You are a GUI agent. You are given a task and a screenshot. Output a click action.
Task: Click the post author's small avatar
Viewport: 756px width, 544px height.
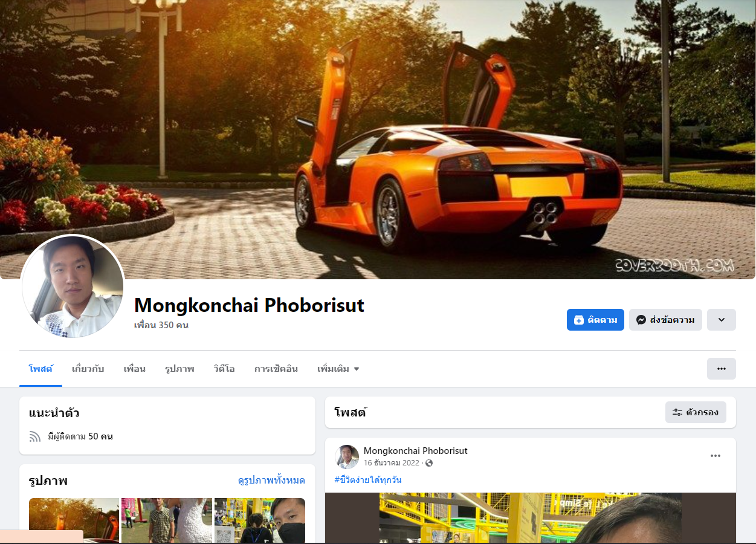pos(347,457)
